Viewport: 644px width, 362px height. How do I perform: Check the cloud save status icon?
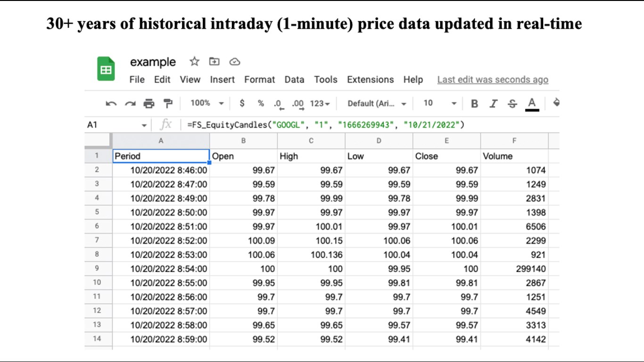click(235, 62)
